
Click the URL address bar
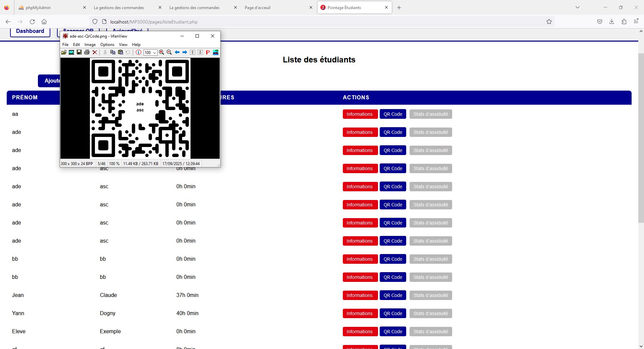coord(322,22)
